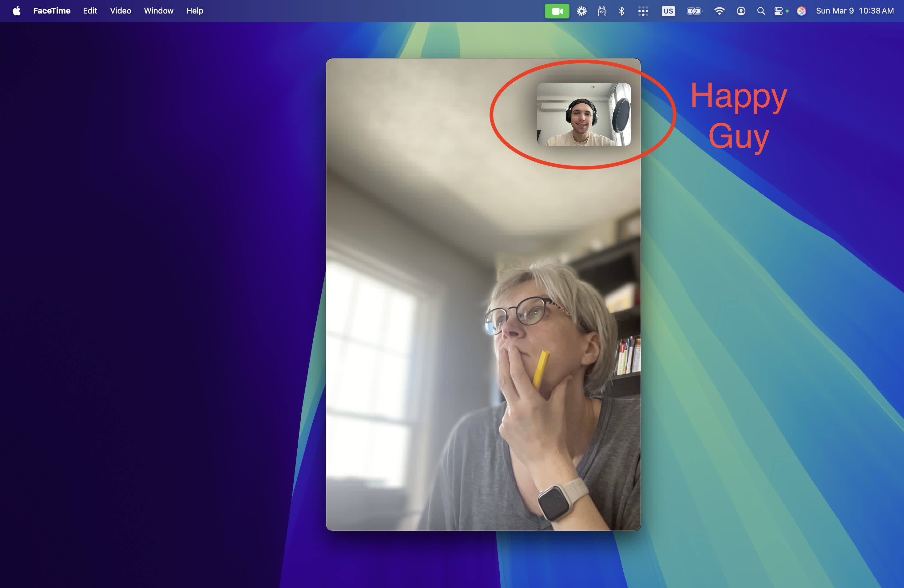Open the FaceTime app menu
Screen dimensions: 904x588
[x=52, y=11]
